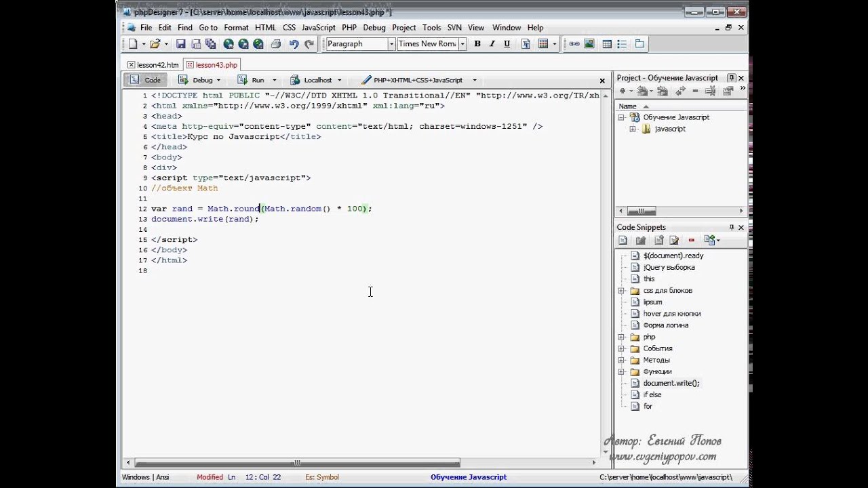
Task: Expand the css для блоков snippet folder
Action: [621, 291]
